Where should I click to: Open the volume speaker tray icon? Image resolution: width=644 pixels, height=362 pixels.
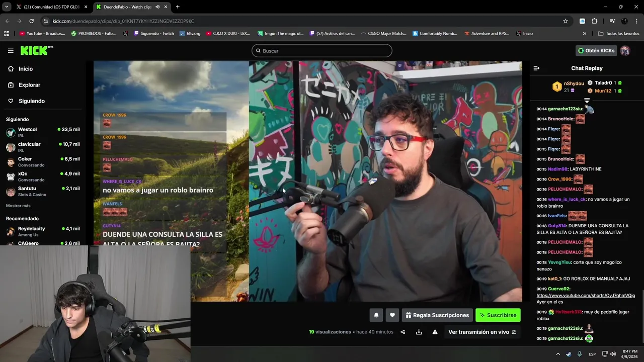click(613, 354)
